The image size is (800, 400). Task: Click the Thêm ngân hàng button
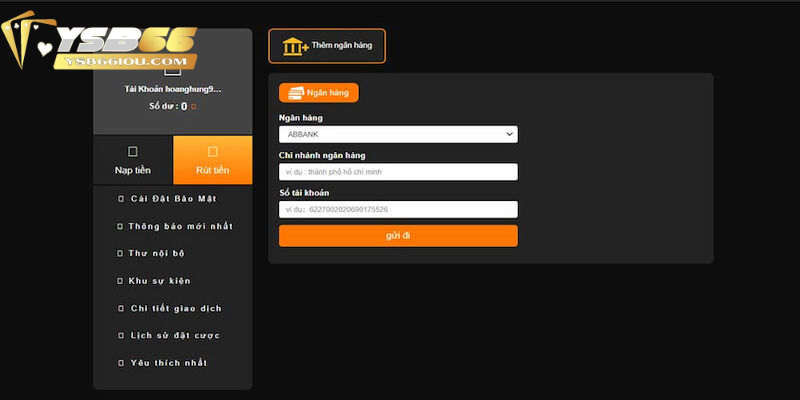[327, 46]
